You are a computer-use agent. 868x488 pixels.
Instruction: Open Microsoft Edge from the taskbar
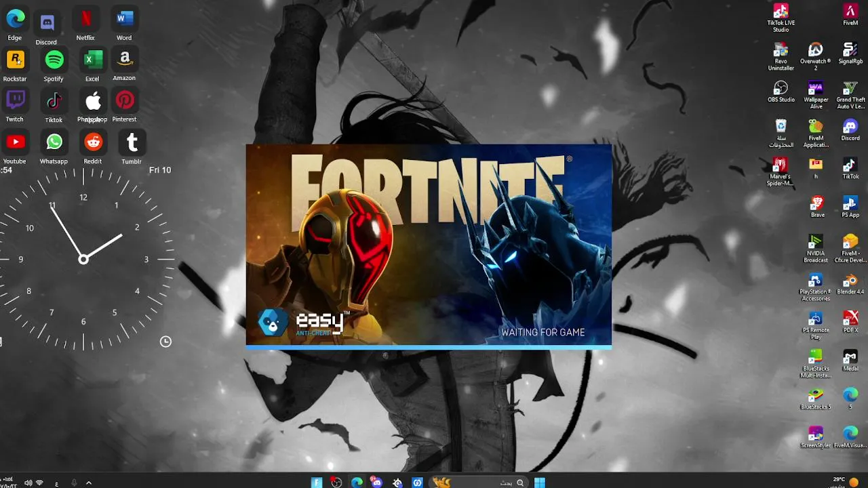tap(357, 483)
